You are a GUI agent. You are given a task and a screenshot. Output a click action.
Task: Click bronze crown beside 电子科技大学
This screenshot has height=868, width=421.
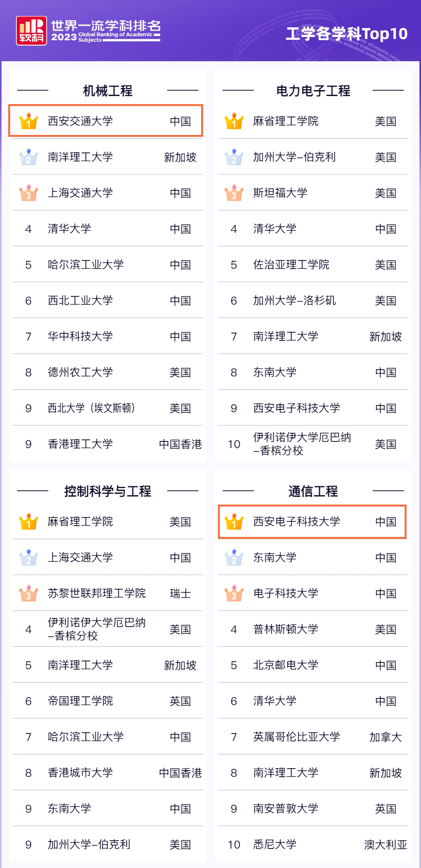click(x=234, y=593)
